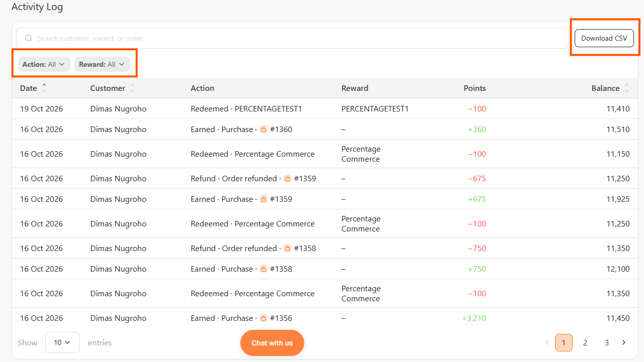644x362 pixels.
Task: Download the activity log as CSV
Action: coord(604,38)
